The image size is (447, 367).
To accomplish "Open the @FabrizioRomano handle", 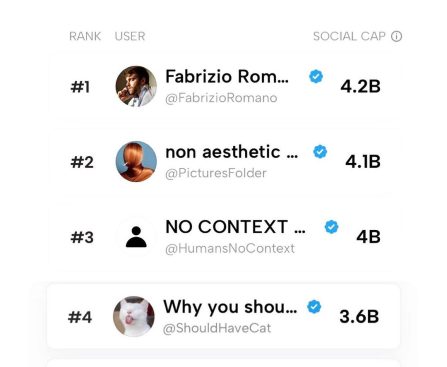I will point(221,98).
